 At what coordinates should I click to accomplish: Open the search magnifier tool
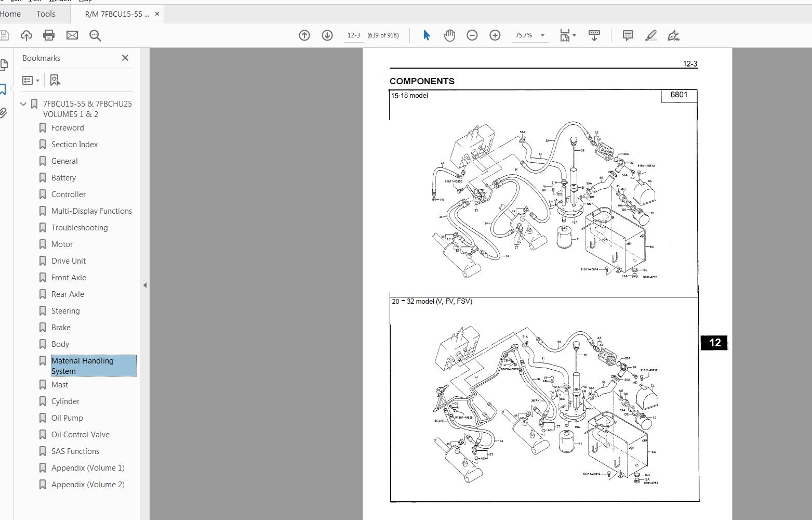click(x=94, y=35)
